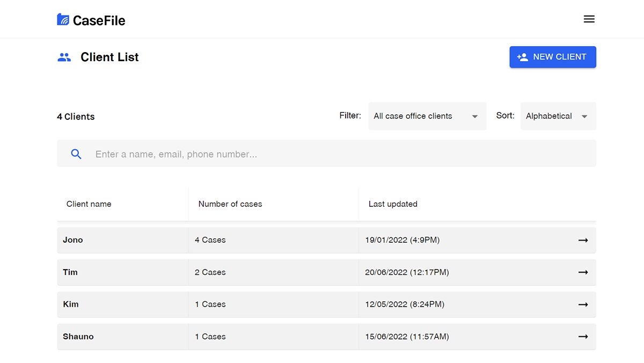The height and width of the screenshot is (363, 644).
Task: Select the Client name column header
Action: 89,204
